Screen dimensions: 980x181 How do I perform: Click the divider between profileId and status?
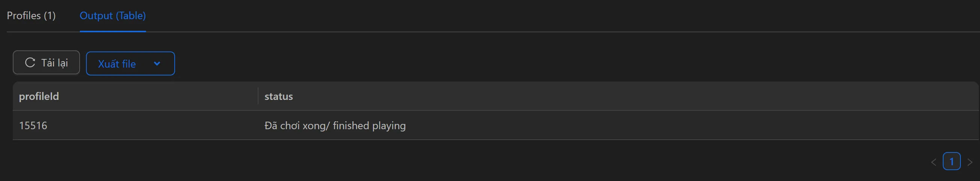(258, 96)
